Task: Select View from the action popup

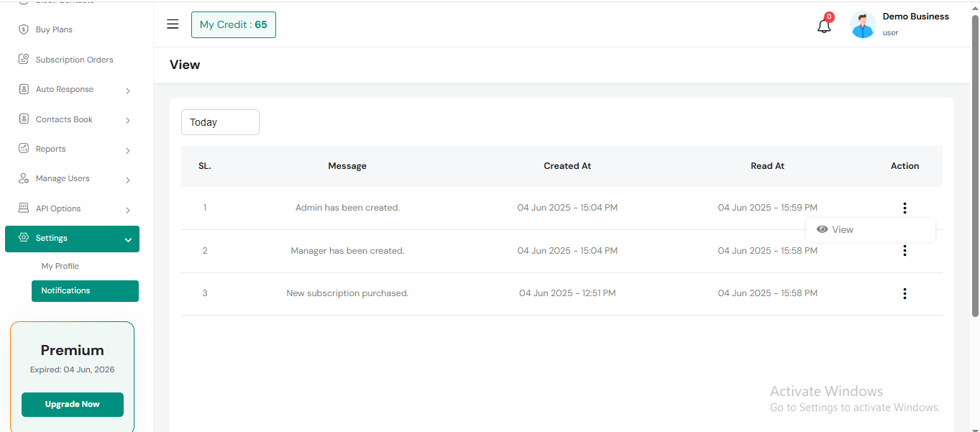Action: pos(842,230)
